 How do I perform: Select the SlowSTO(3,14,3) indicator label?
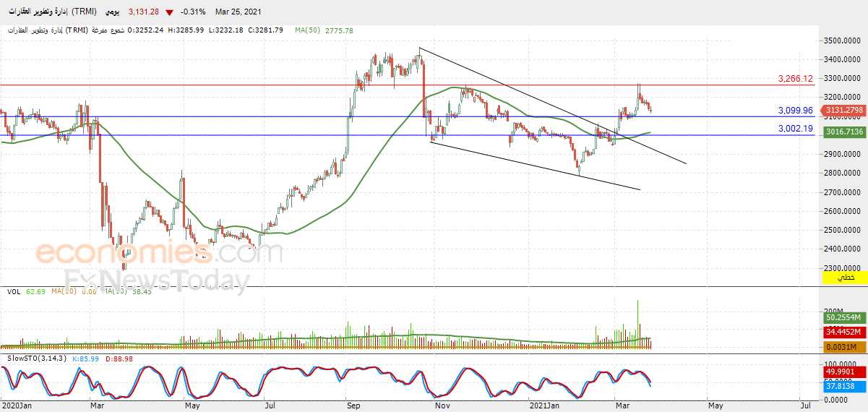[x=38, y=358]
